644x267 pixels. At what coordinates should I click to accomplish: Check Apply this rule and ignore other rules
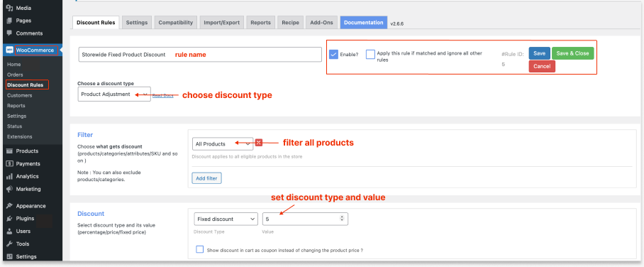click(370, 54)
